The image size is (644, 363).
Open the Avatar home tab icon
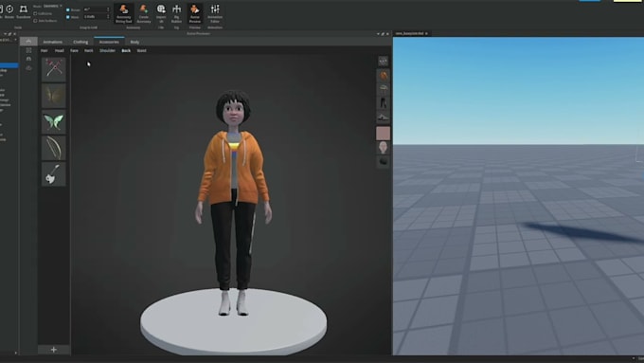(28, 42)
